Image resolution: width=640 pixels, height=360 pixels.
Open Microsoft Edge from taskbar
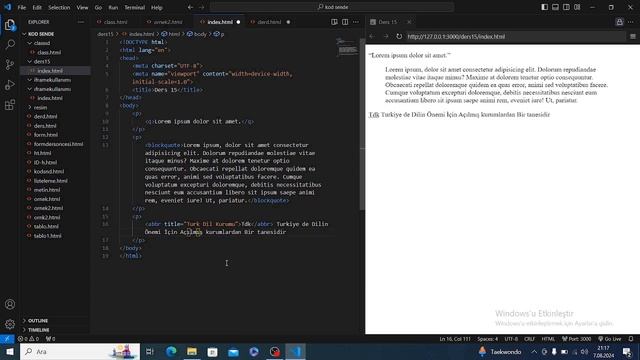click(171, 351)
